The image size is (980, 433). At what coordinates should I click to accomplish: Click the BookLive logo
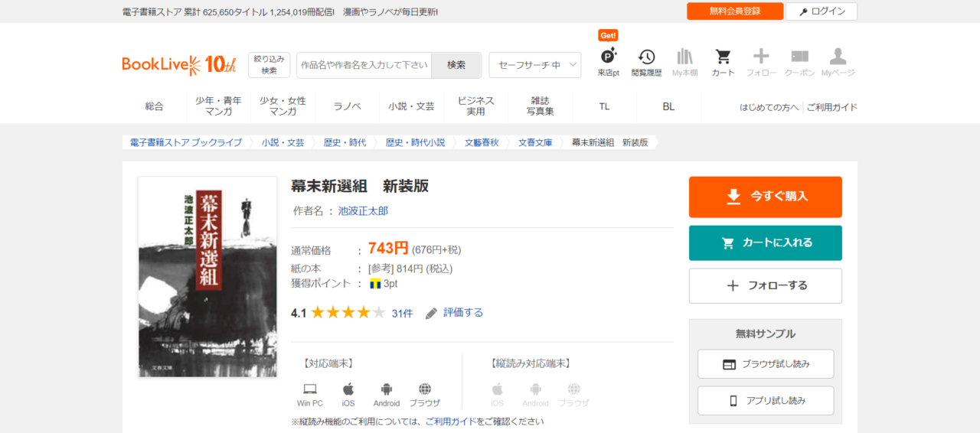pos(178,65)
